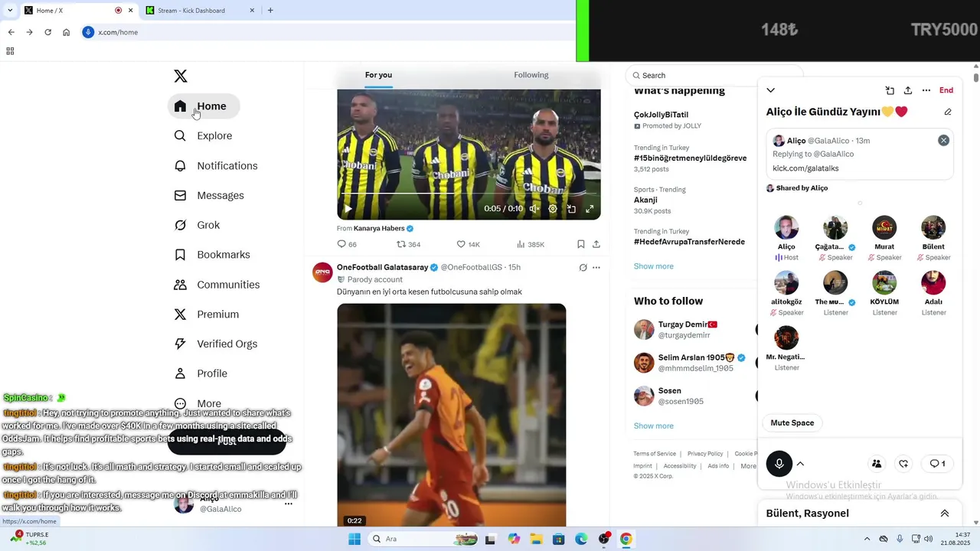Open Space more options menu
The image size is (980, 551).
click(926, 90)
